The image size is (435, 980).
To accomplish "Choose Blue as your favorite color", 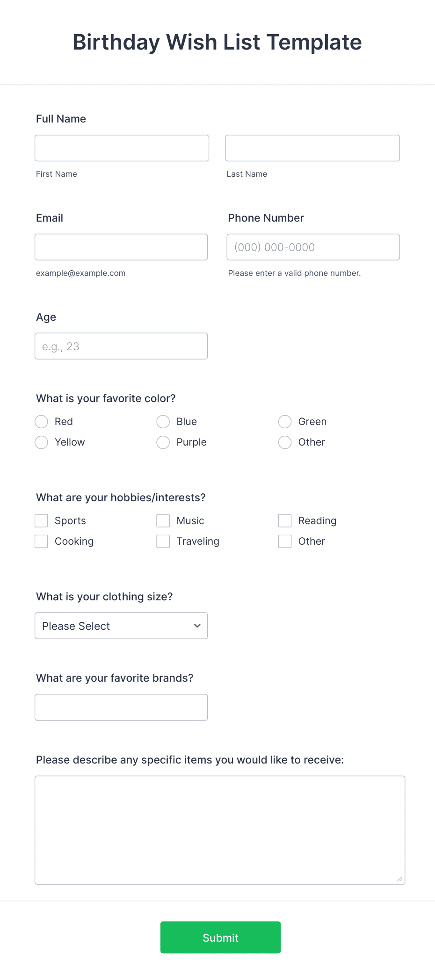I will click(163, 421).
